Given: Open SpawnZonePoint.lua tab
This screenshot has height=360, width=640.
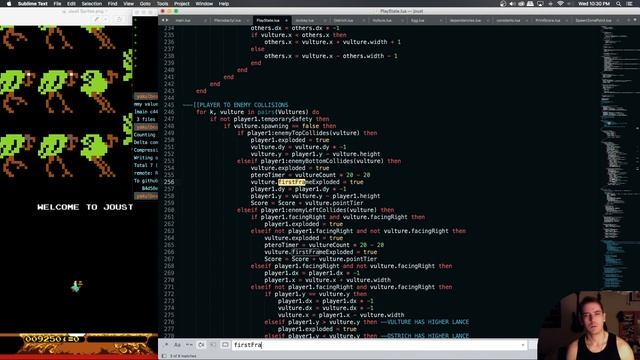Looking at the screenshot, I should pyautogui.click(x=593, y=20).
